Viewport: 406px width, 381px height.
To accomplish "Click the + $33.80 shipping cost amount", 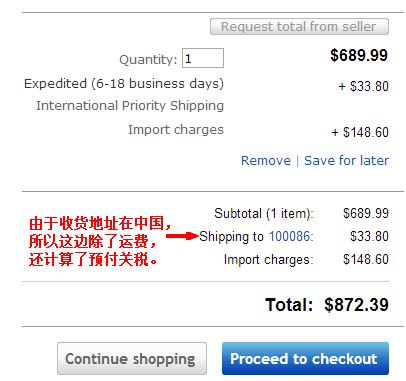I will (363, 86).
